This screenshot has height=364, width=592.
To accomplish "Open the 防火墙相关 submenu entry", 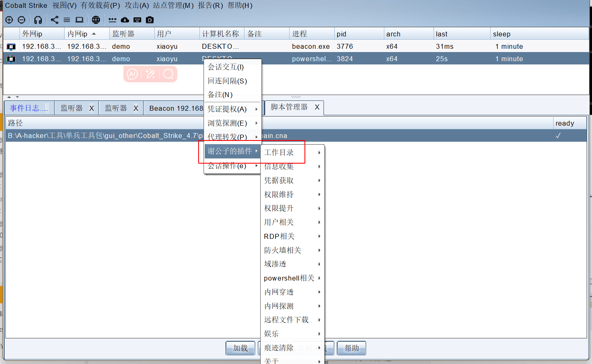I will point(292,250).
